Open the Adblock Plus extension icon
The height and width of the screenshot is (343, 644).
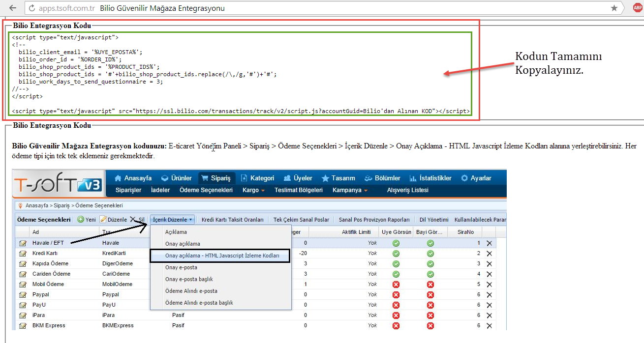click(x=637, y=8)
